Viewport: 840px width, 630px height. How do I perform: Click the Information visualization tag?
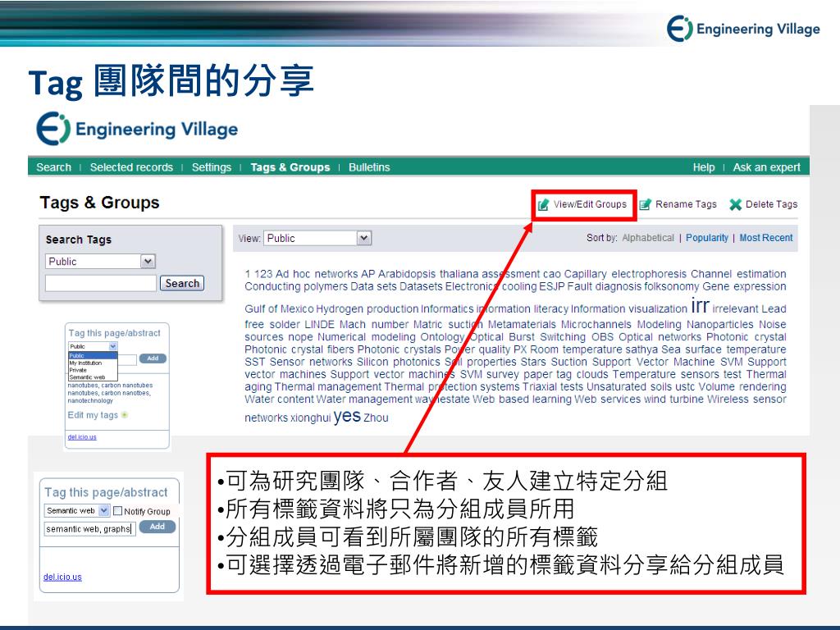tap(629, 309)
